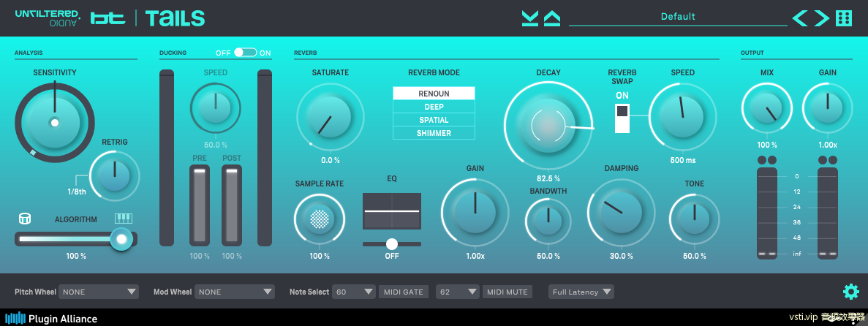Click the output Gain knob
The height and width of the screenshot is (326, 868).
click(828, 108)
